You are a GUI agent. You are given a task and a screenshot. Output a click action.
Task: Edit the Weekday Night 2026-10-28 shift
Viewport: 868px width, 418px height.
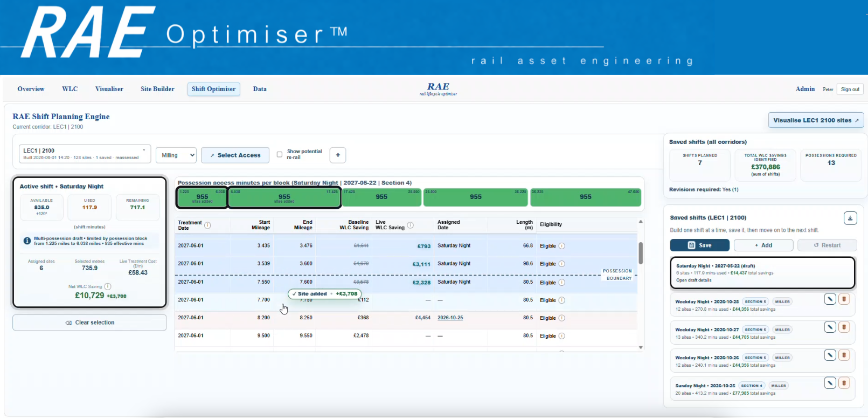coord(830,299)
